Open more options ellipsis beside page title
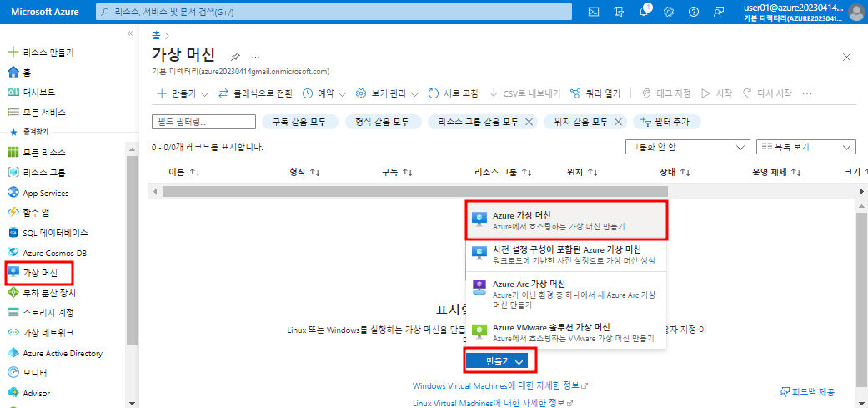This screenshot has width=868, height=408. 255,57
